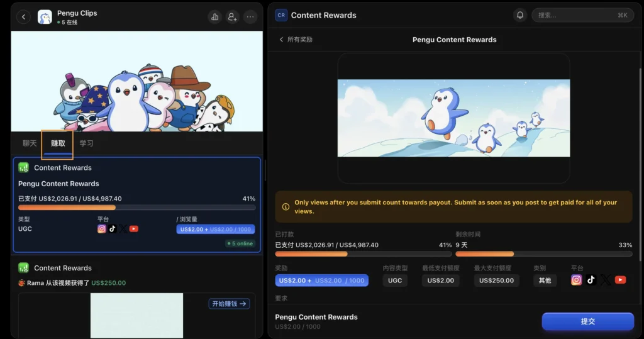644x339 pixels.
Task: Click the 剩余时间 progress bar
Action: tap(544, 254)
